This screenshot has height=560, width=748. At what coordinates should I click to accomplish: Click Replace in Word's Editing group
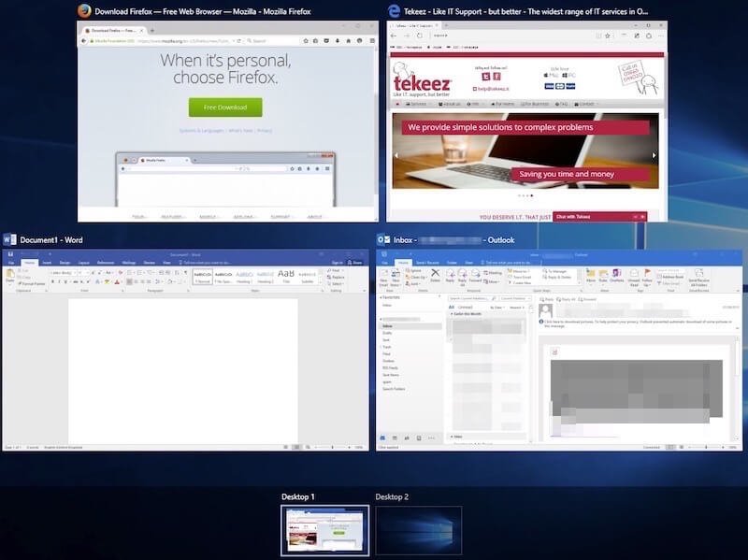pyautogui.click(x=336, y=277)
